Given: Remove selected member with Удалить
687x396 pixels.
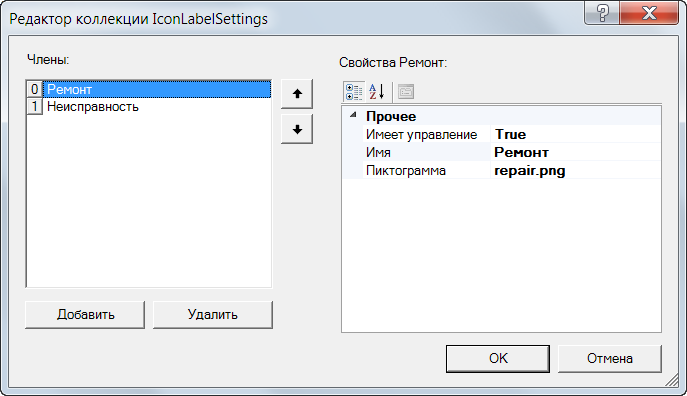Looking at the screenshot, I should tap(212, 315).
